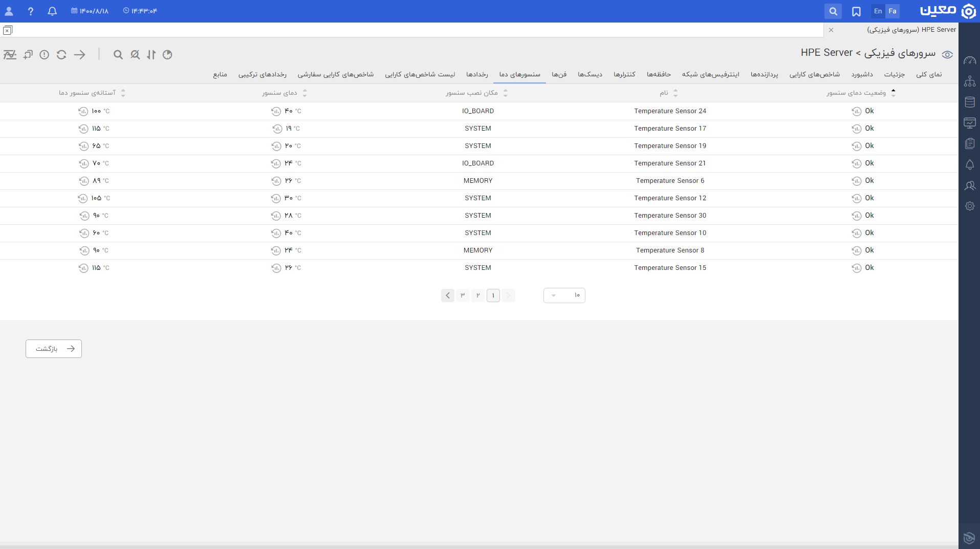Open the network topology icon in sidebar
Image resolution: width=980 pixels, height=549 pixels.
[969, 81]
